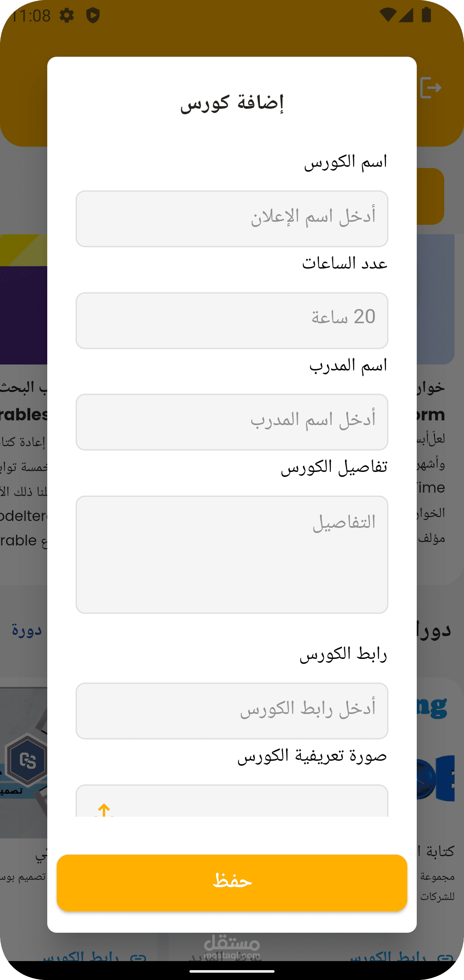464x980 pixels.
Task: Select the trainer name field أدخل اسم المدرب
Action: [x=232, y=422]
